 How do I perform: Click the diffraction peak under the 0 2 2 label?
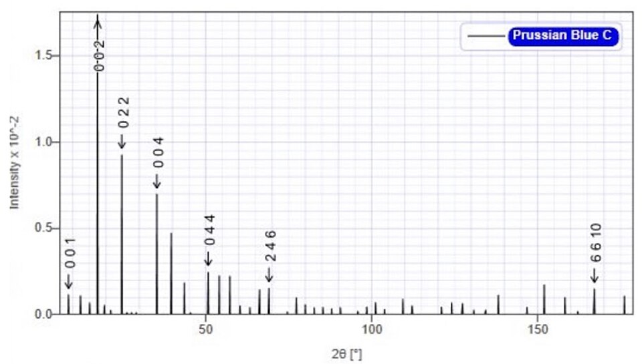tap(122, 234)
